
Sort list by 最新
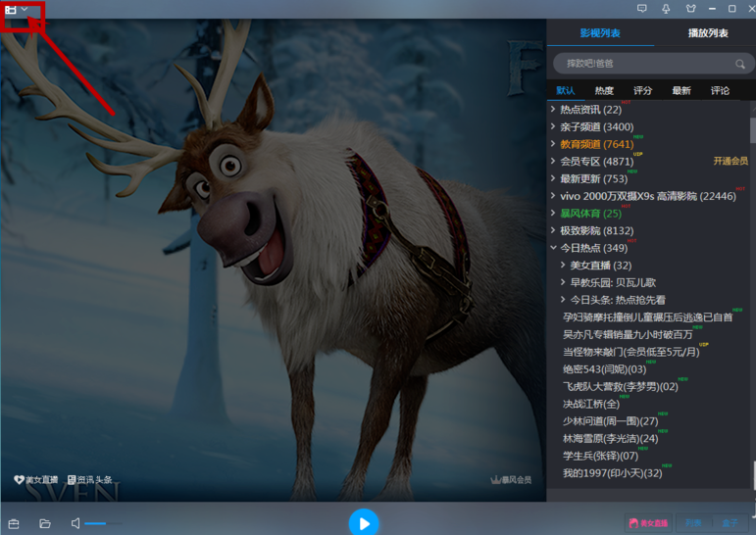(681, 90)
